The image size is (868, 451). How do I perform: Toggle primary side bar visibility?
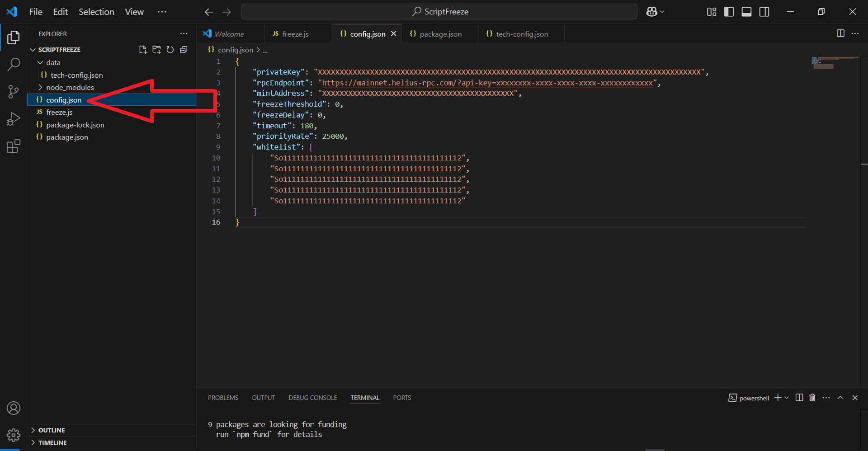click(x=729, y=12)
